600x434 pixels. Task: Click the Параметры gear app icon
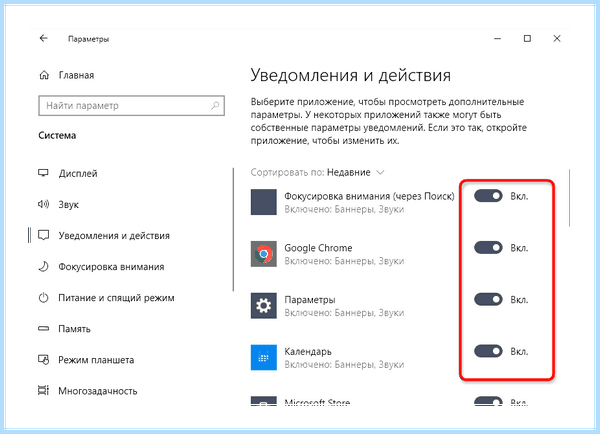[x=264, y=306]
